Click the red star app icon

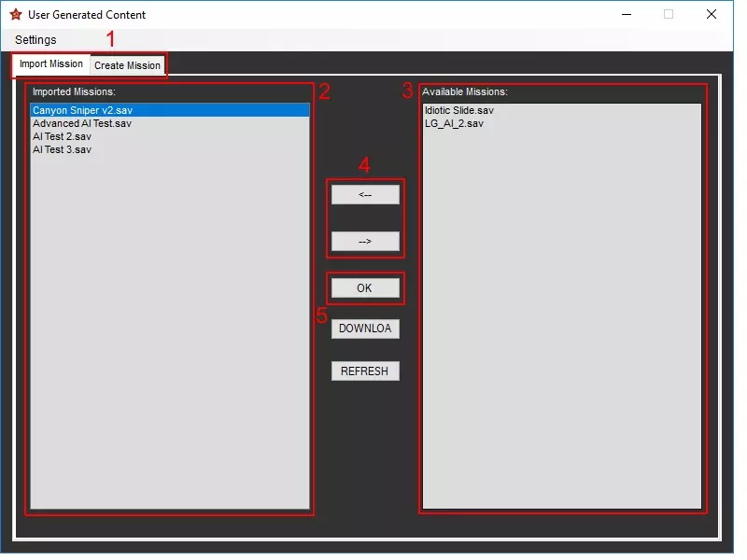click(16, 15)
